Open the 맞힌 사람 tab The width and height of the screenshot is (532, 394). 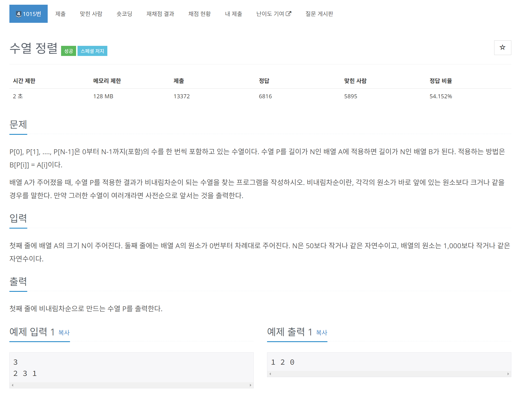(x=91, y=14)
